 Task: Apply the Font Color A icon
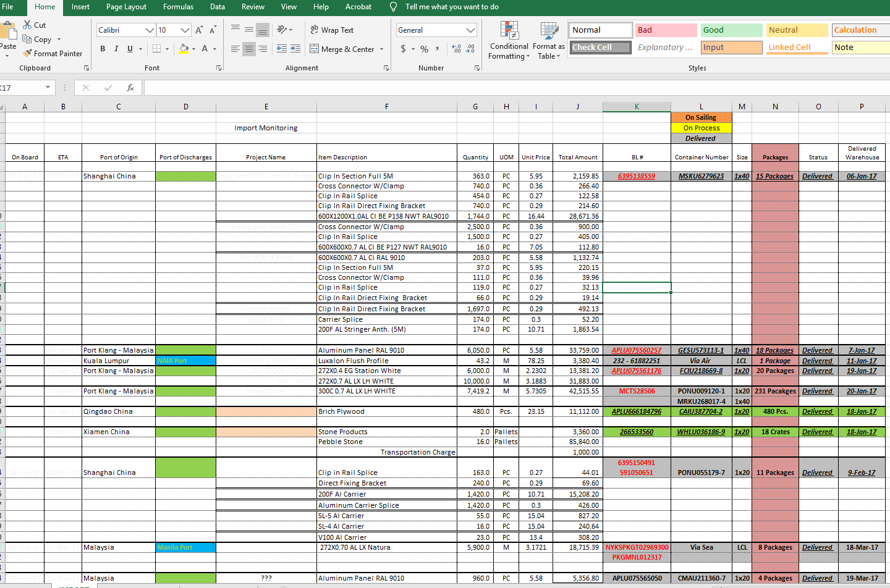205,48
